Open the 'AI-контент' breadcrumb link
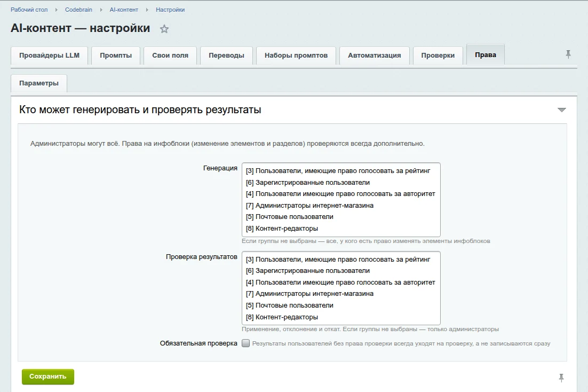The width and height of the screenshot is (588, 392). pos(124,10)
